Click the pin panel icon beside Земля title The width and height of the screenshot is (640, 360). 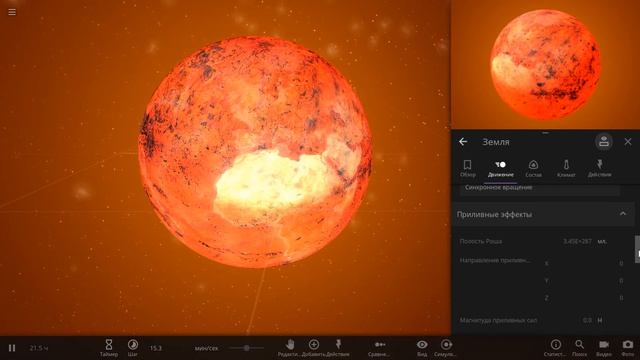click(604, 142)
